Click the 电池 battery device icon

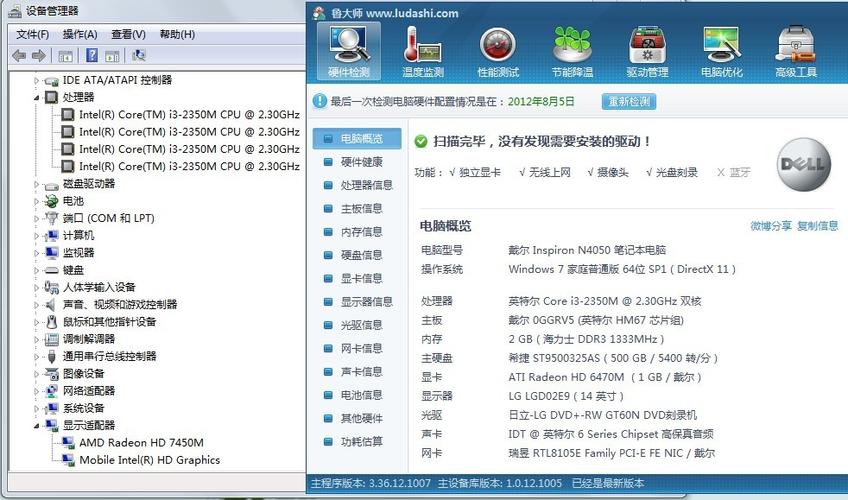click(51, 201)
